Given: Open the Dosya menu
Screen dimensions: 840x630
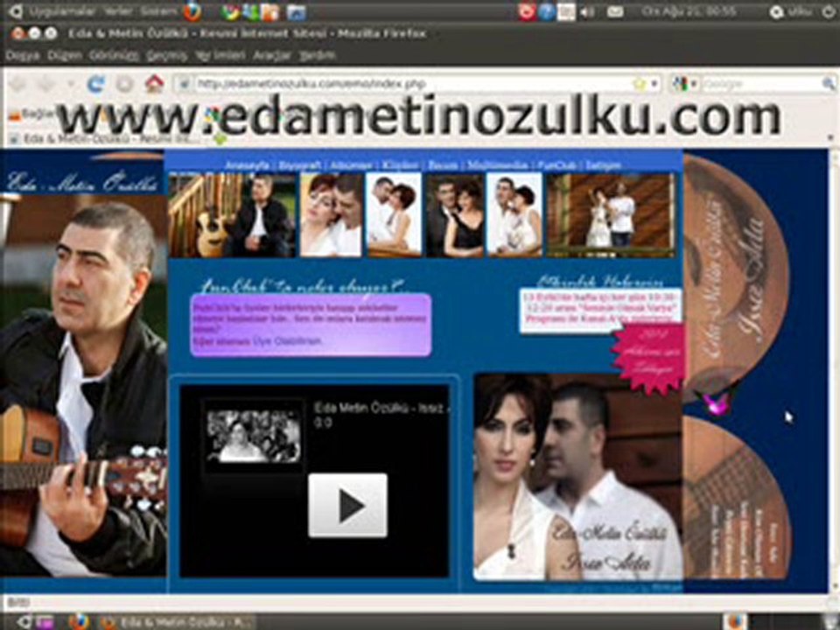Looking at the screenshot, I should click(23, 55).
